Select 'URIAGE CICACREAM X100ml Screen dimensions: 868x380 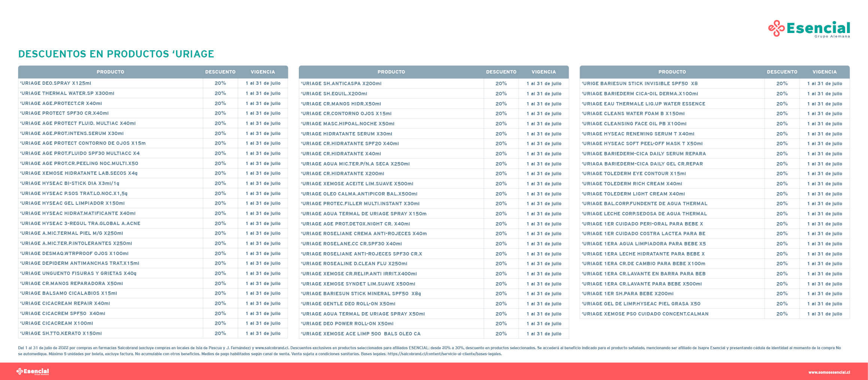(153, 323)
